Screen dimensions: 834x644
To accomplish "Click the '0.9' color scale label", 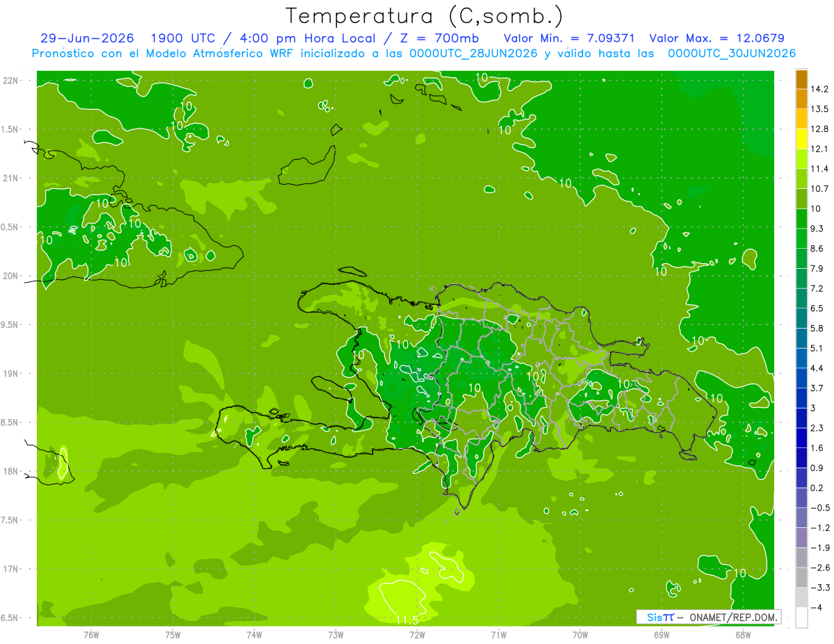I will click(817, 468).
